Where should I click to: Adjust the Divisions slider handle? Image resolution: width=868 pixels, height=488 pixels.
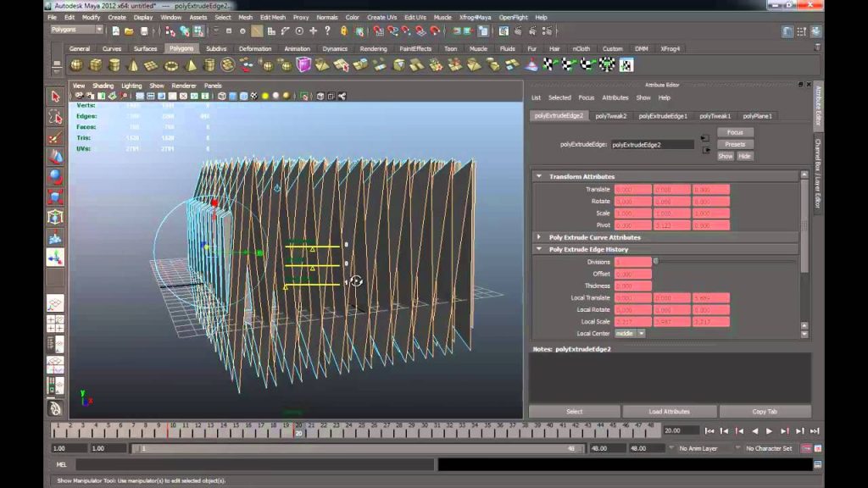tap(656, 262)
